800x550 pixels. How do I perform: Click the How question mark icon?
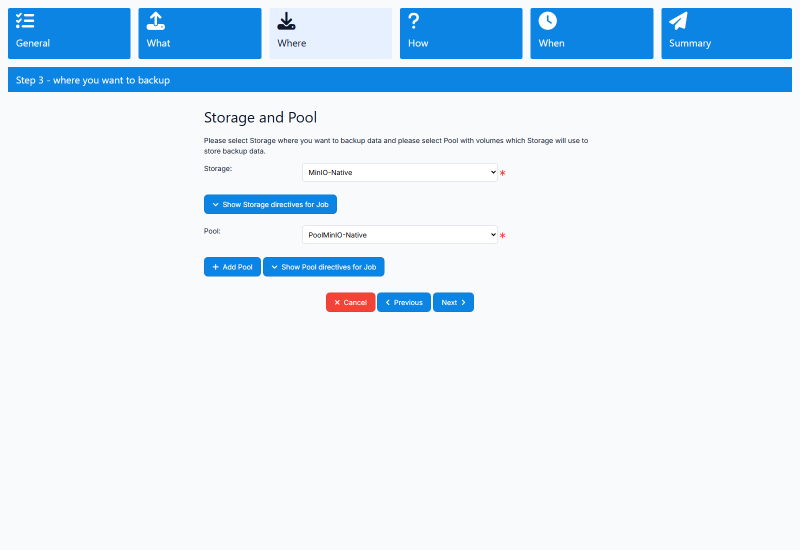point(414,21)
